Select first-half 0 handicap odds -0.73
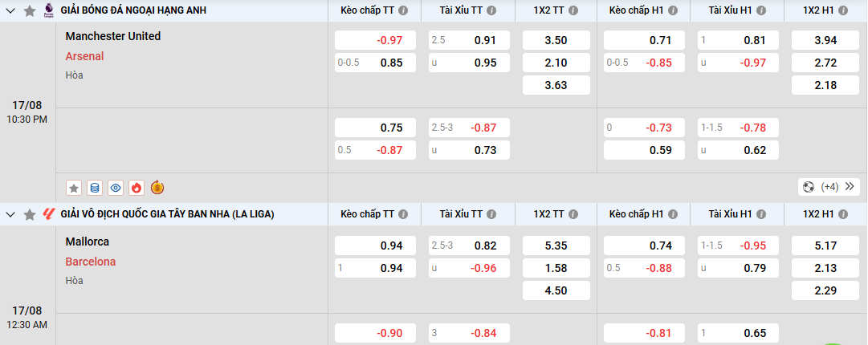 tap(644, 128)
